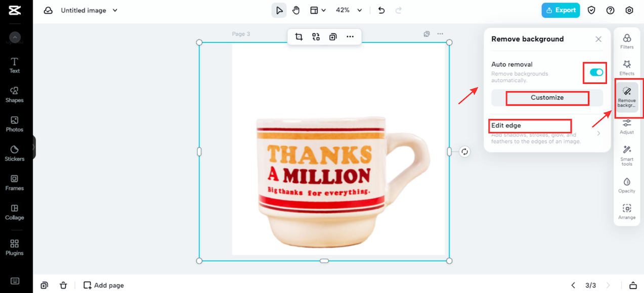Viewport: 644px width, 293px height.
Task: Click the Add page button
Action: [104, 285]
